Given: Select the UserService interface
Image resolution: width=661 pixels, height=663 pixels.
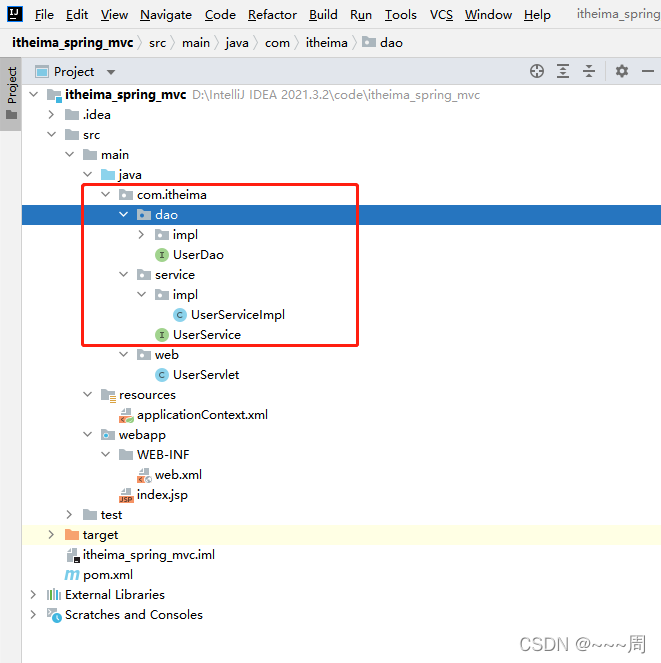Looking at the screenshot, I should [x=207, y=335].
